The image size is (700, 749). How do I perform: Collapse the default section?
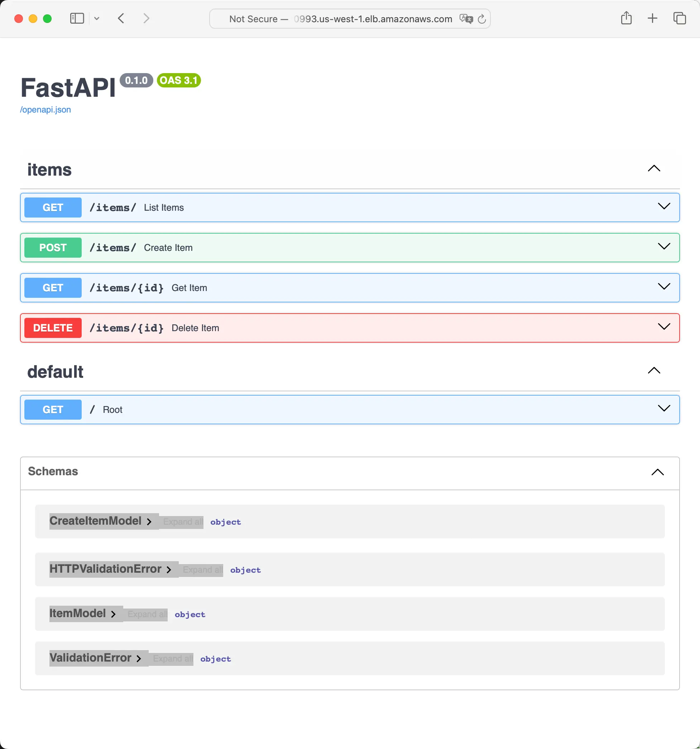point(654,371)
